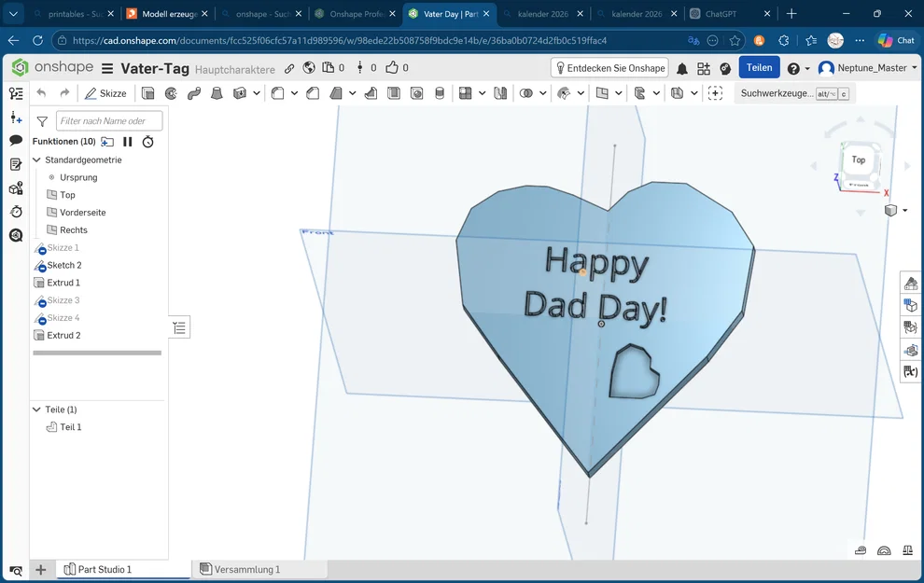
Task: Select the Linear pattern tool
Action: pos(466,93)
